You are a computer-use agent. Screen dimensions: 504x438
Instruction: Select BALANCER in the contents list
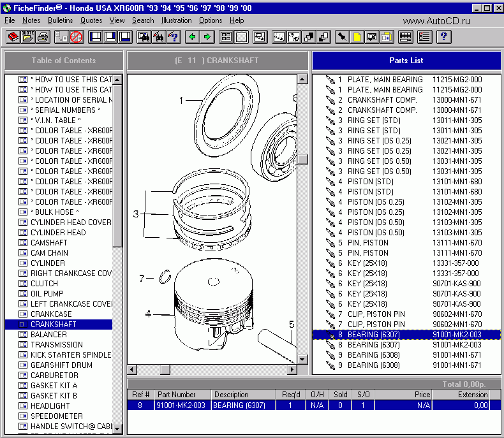coord(48,335)
